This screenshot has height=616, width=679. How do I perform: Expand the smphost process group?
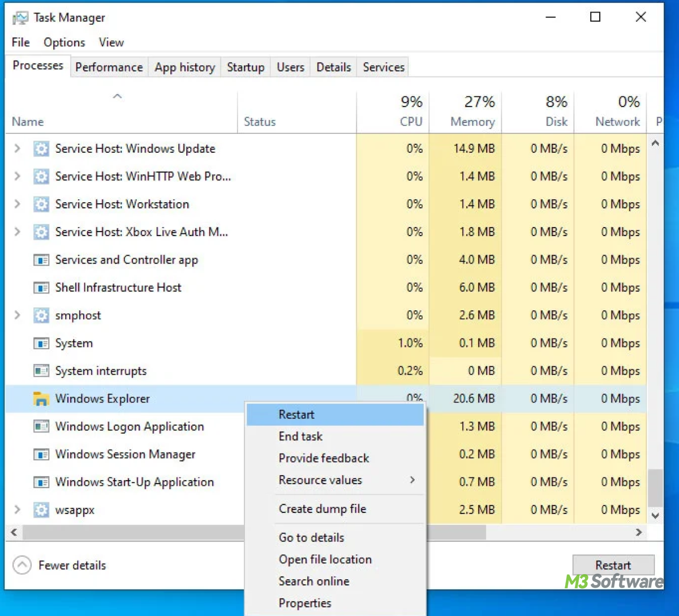coord(18,315)
